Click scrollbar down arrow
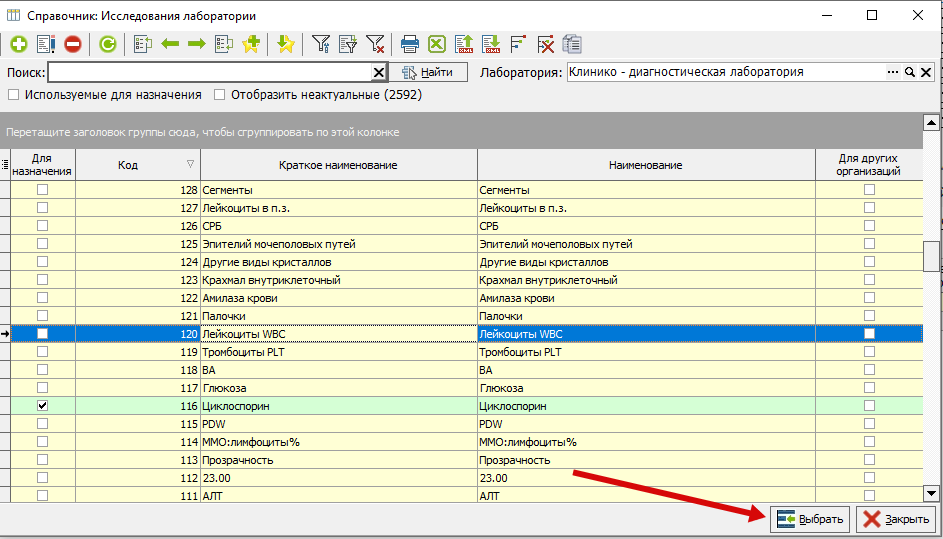 coord(932,493)
